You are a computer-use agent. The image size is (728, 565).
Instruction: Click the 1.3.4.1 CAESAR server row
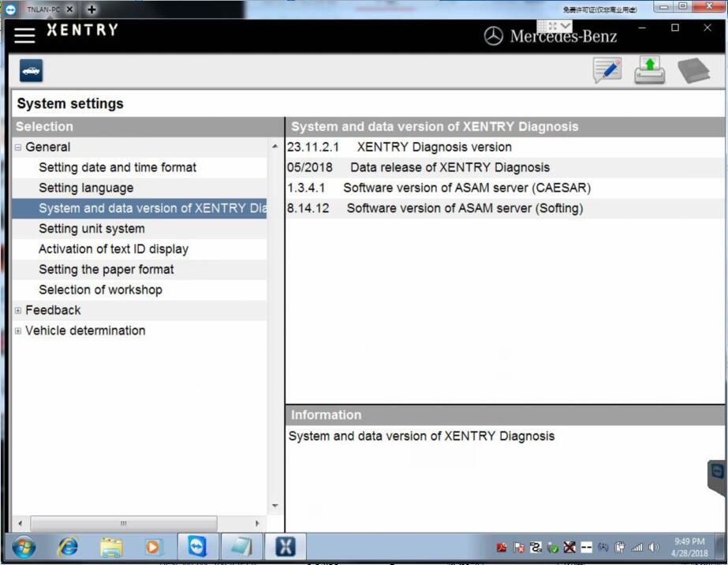[505, 188]
